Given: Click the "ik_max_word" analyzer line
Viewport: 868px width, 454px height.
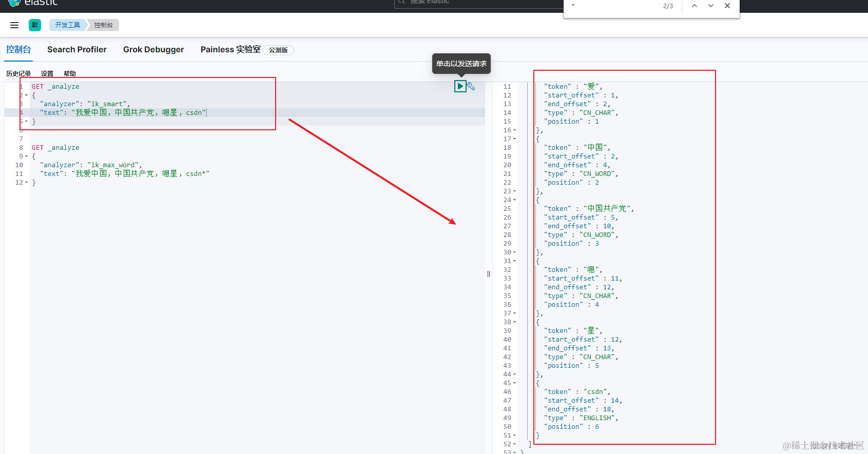Looking at the screenshot, I should [91, 165].
